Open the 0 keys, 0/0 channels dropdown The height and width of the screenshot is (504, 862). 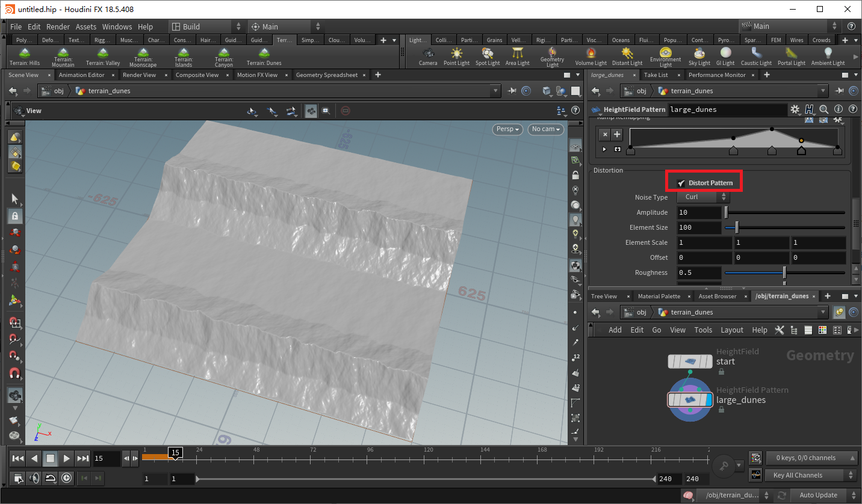(x=811, y=458)
